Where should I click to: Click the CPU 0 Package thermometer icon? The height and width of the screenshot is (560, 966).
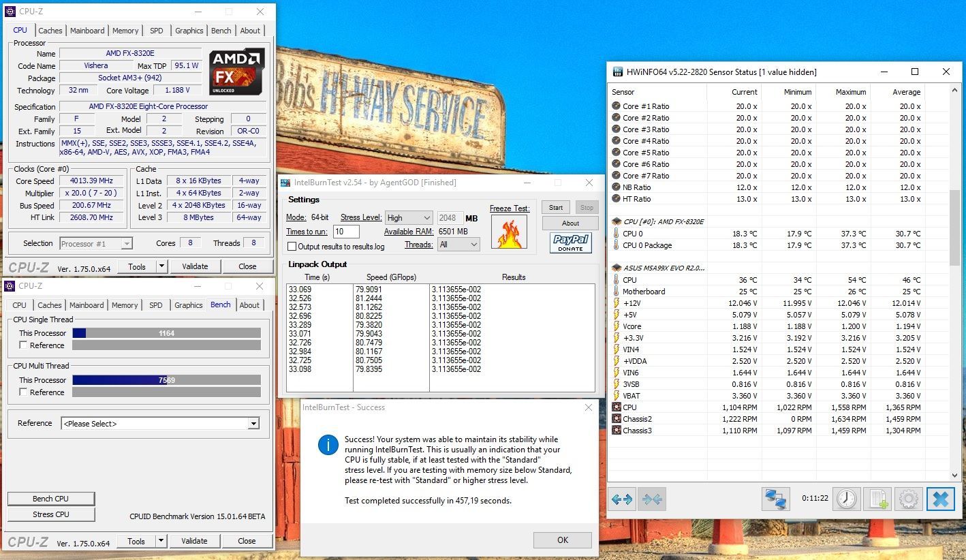[x=617, y=245]
